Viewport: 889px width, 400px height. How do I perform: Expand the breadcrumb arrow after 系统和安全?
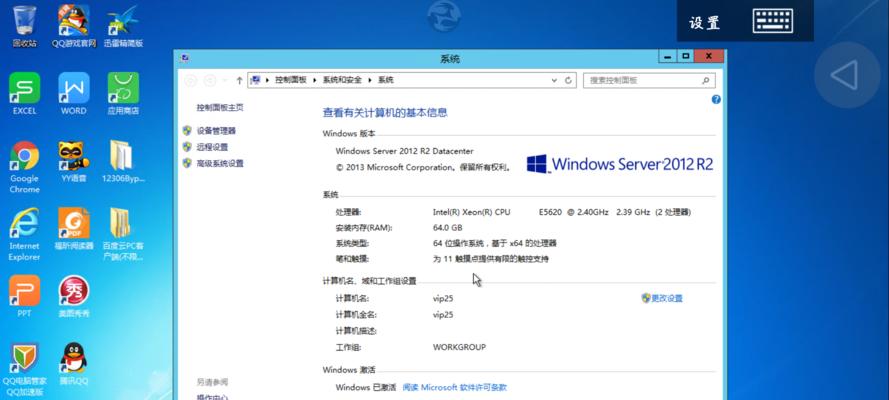[x=370, y=80]
